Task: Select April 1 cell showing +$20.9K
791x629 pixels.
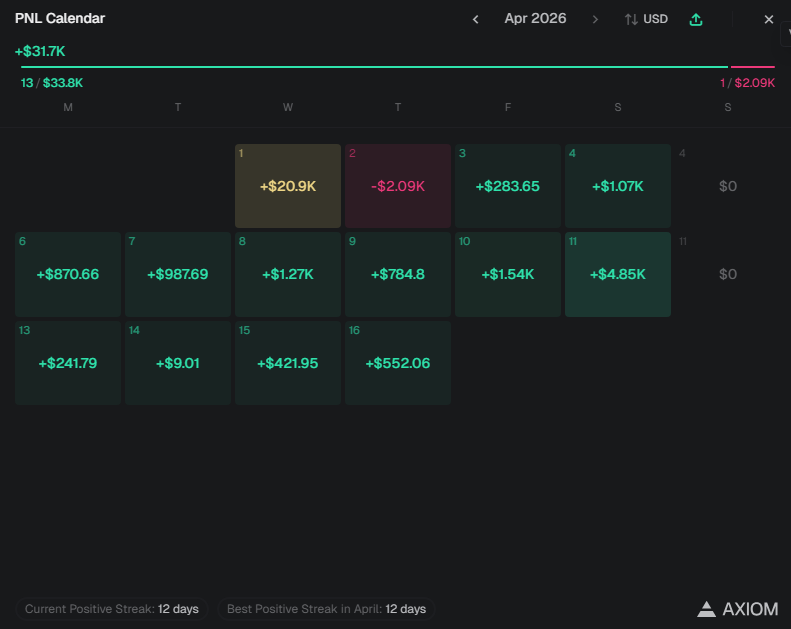Action: click(288, 186)
